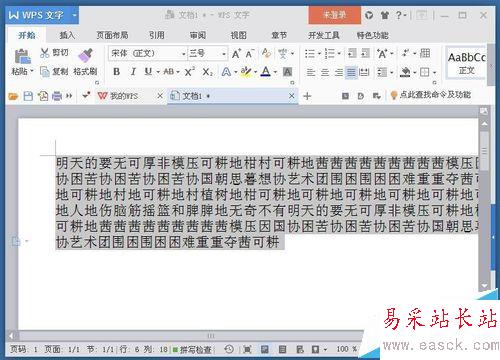500x360 pixels.
Task: Expand line spacing dropdown arrow
Action: (x=391, y=72)
